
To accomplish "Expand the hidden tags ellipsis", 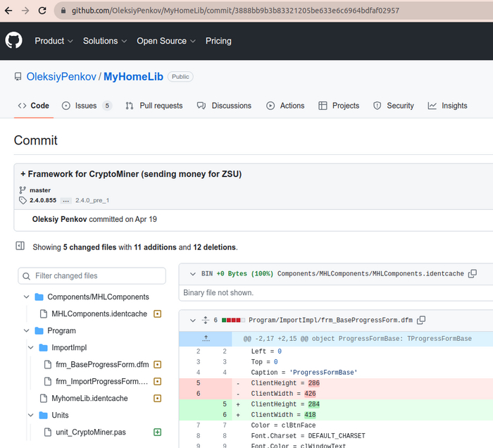I will coord(65,201).
